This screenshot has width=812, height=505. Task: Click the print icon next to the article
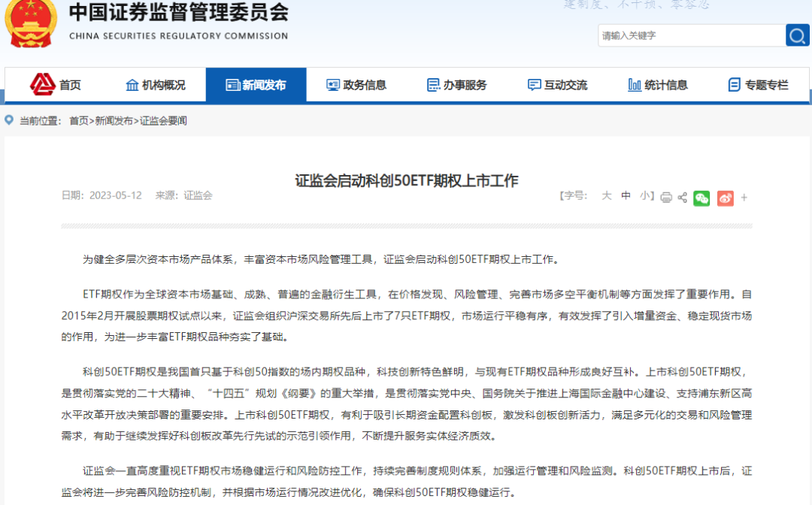click(665, 197)
